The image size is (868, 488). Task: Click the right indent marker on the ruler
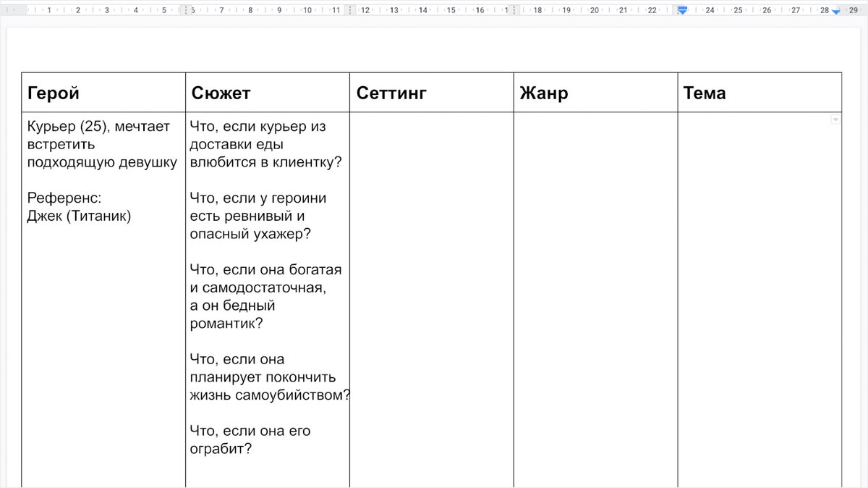[x=836, y=12]
